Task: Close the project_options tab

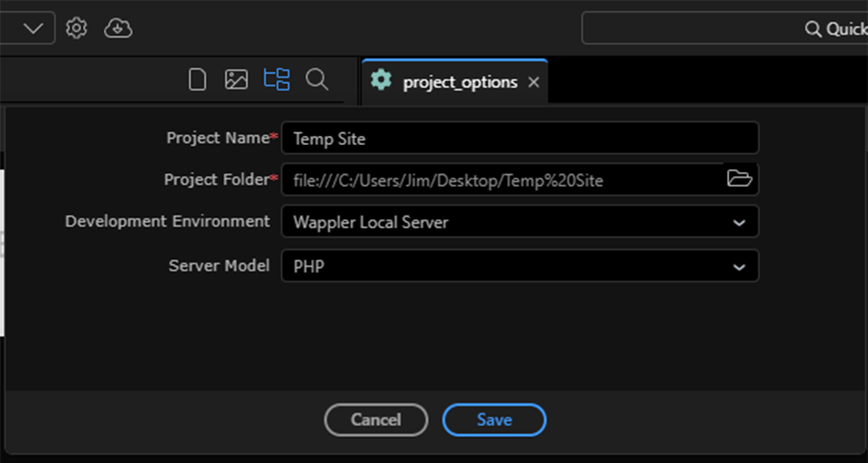Action: click(534, 83)
